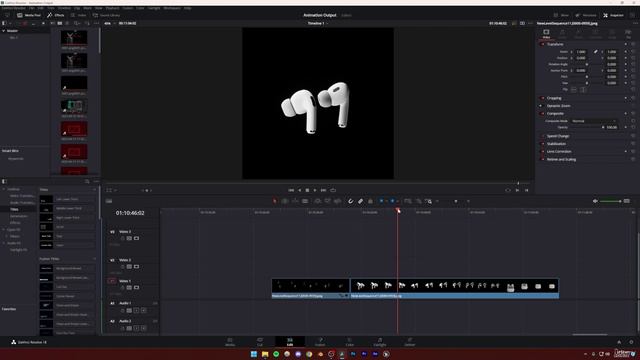Click the blue marker icon

[392, 201]
